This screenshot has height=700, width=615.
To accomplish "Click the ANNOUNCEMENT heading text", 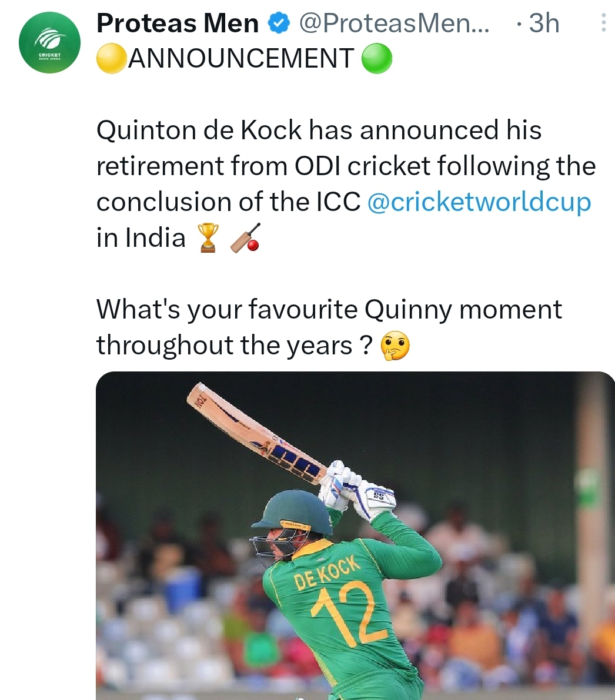I will coord(241,59).
